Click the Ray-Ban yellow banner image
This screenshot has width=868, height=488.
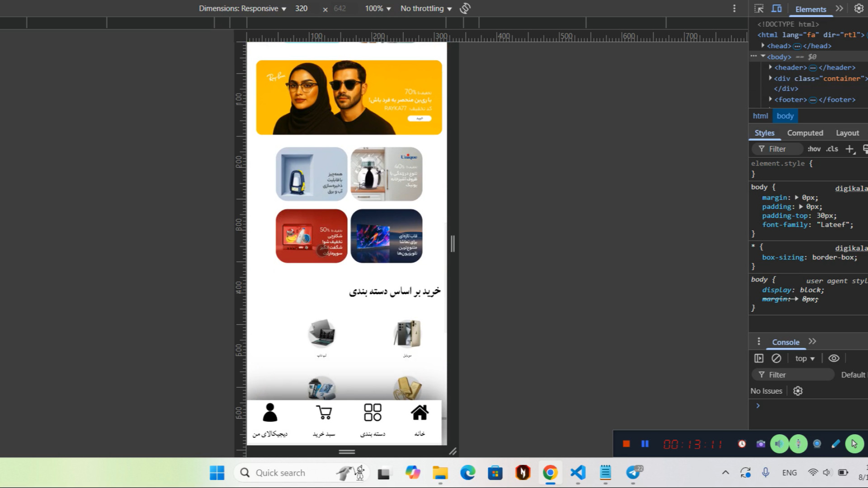[349, 98]
